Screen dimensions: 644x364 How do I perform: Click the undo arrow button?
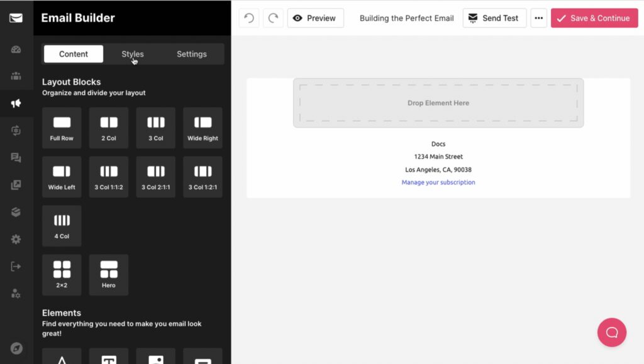coord(249,18)
